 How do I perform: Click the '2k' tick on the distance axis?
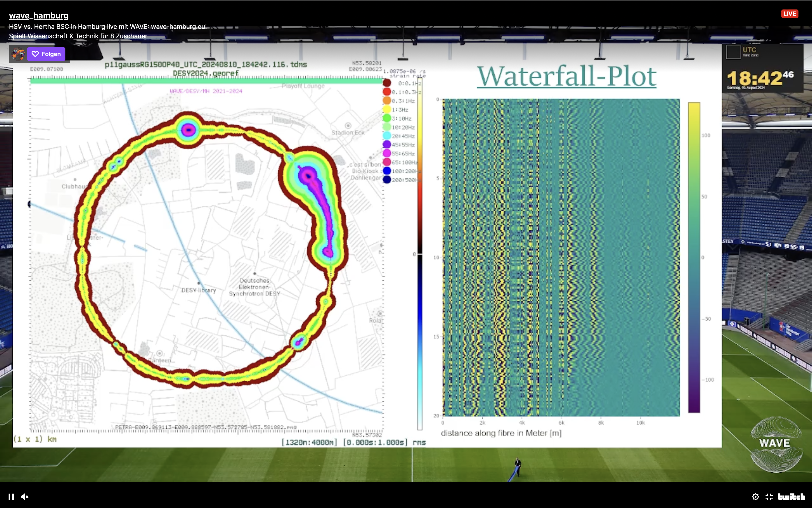pos(482,423)
